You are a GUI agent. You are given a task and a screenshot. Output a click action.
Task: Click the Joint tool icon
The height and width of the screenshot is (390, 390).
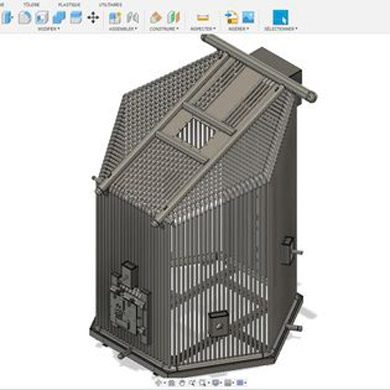click(133, 17)
